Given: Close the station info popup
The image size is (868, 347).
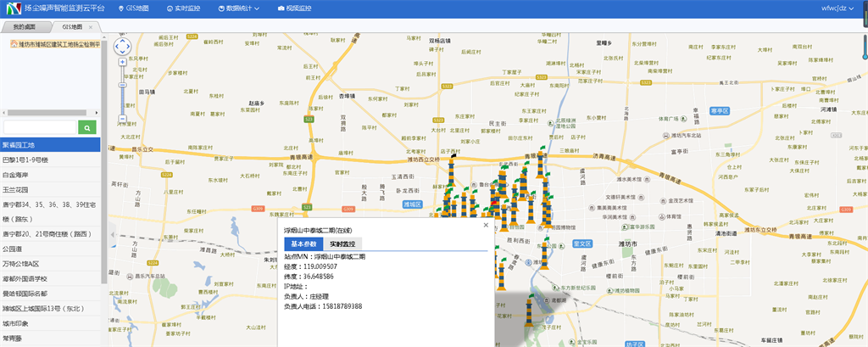Looking at the screenshot, I should click(486, 226).
